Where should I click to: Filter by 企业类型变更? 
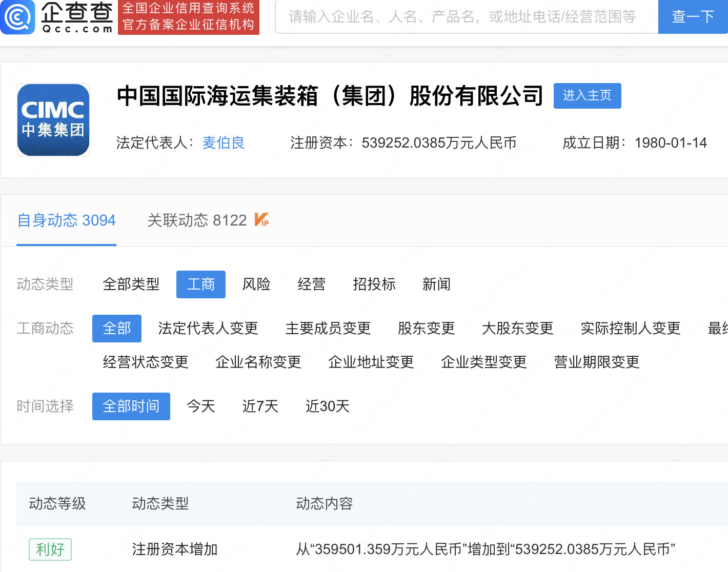coord(484,362)
